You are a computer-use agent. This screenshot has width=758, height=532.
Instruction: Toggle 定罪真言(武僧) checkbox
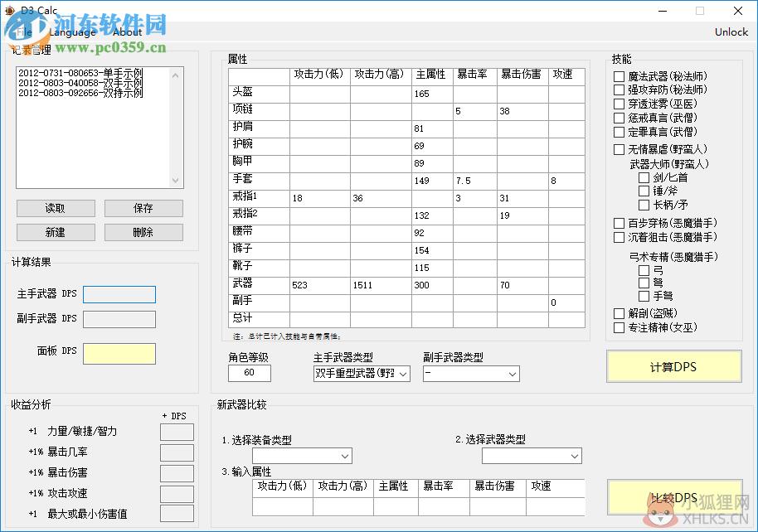coord(619,132)
